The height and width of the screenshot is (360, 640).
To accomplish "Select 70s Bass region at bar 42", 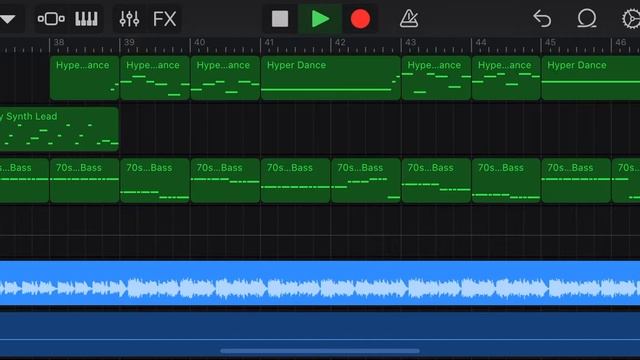I will point(366,181).
